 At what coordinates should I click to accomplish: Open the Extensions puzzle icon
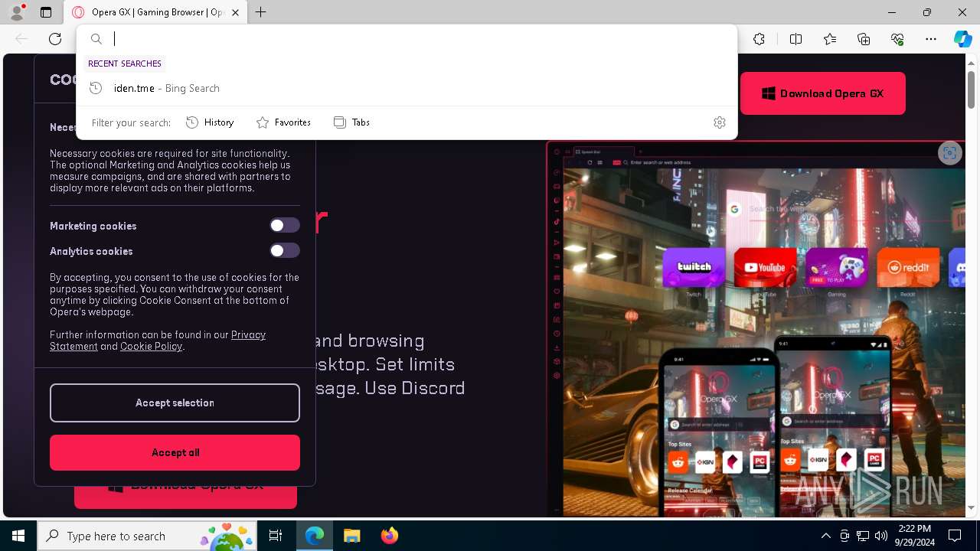click(759, 39)
